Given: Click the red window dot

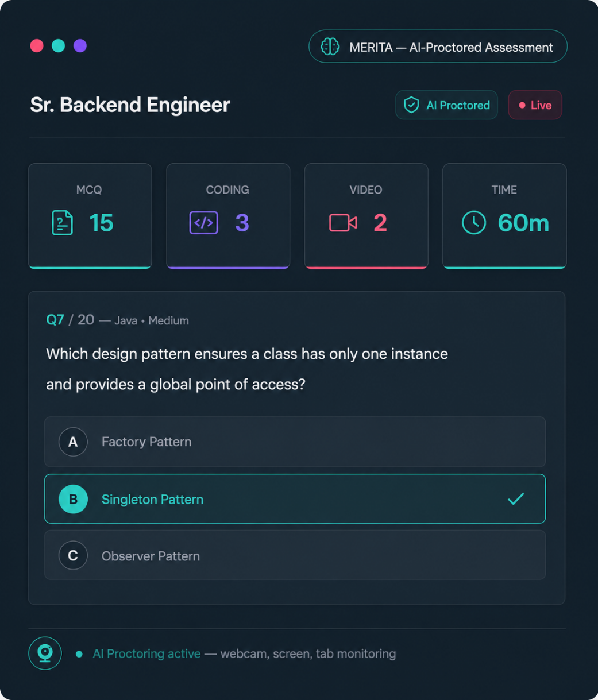Looking at the screenshot, I should (x=37, y=46).
